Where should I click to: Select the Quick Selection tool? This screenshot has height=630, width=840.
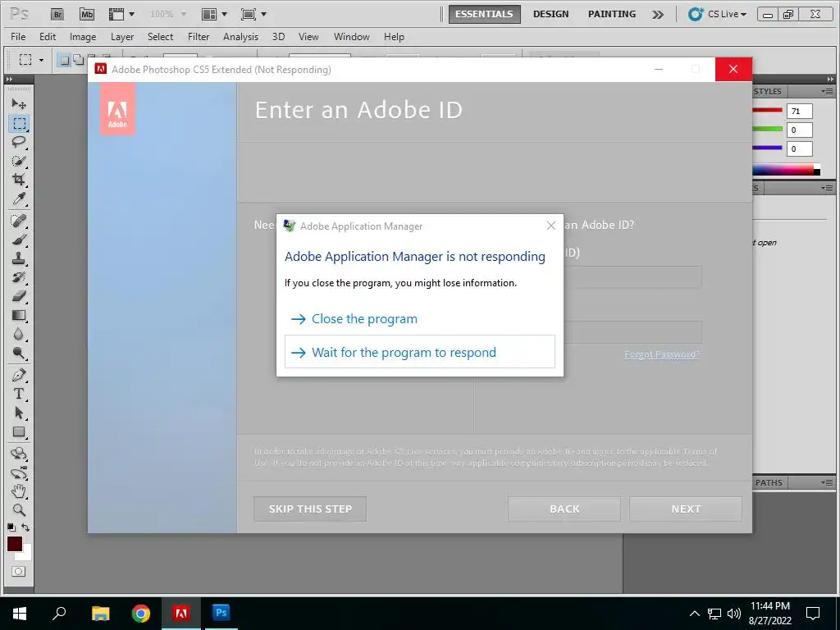click(x=19, y=161)
